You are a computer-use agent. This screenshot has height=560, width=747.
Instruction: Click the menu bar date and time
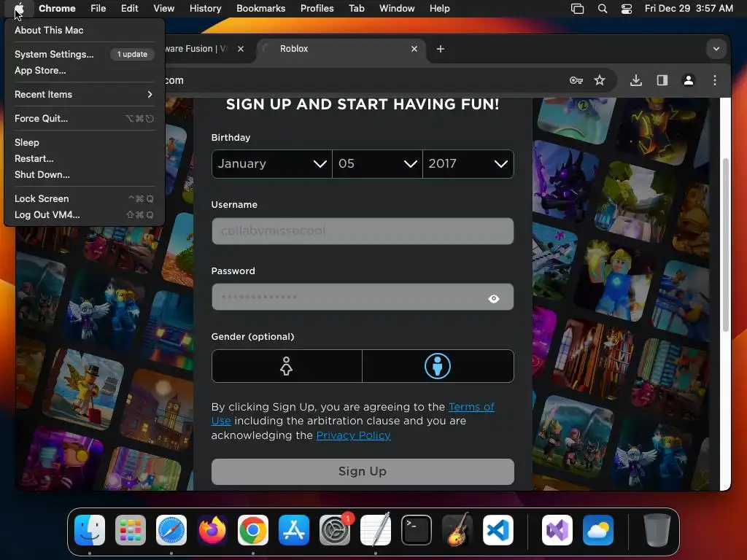pyautogui.click(x=689, y=9)
